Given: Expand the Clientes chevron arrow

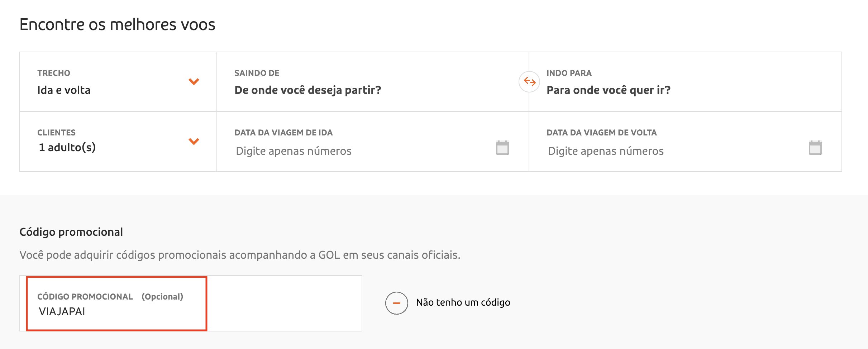Looking at the screenshot, I should pyautogui.click(x=194, y=141).
